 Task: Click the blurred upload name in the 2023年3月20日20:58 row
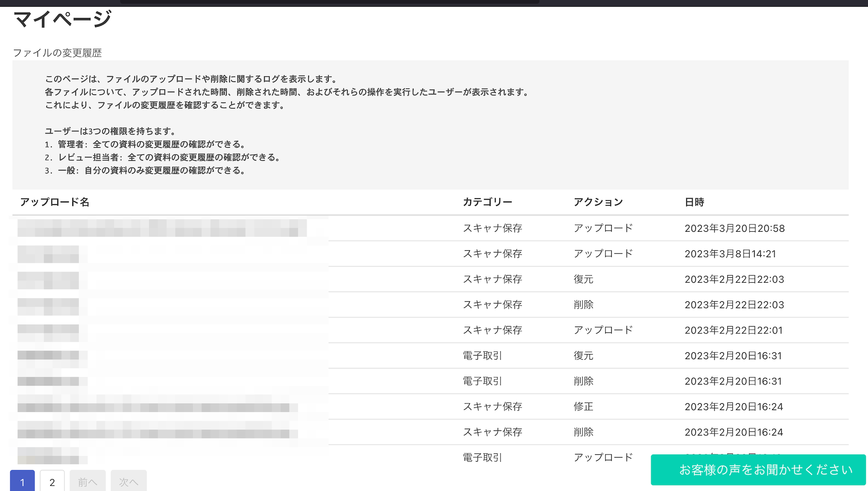(x=162, y=228)
